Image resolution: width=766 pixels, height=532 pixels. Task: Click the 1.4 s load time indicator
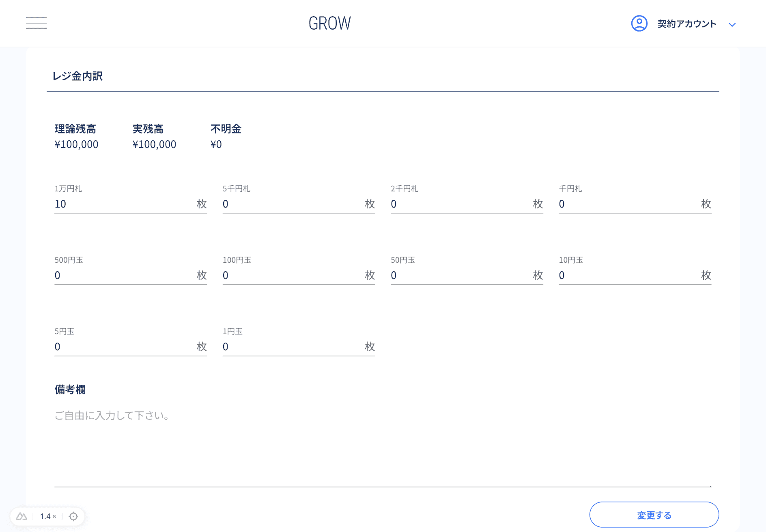(48, 516)
